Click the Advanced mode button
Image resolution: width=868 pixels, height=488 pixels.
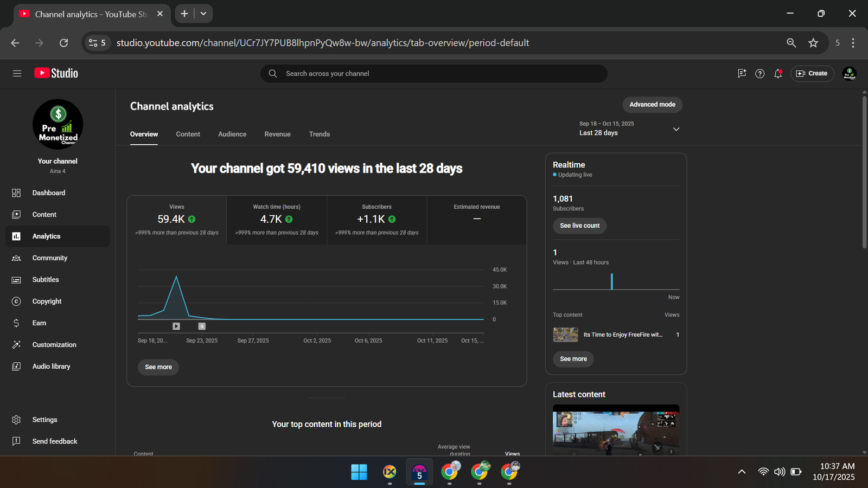tap(652, 105)
